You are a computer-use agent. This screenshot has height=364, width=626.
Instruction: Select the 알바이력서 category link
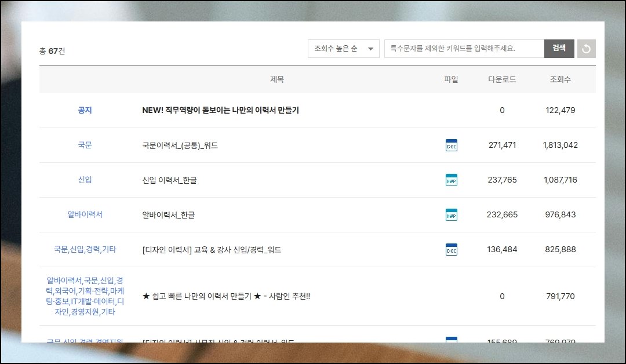(x=85, y=214)
